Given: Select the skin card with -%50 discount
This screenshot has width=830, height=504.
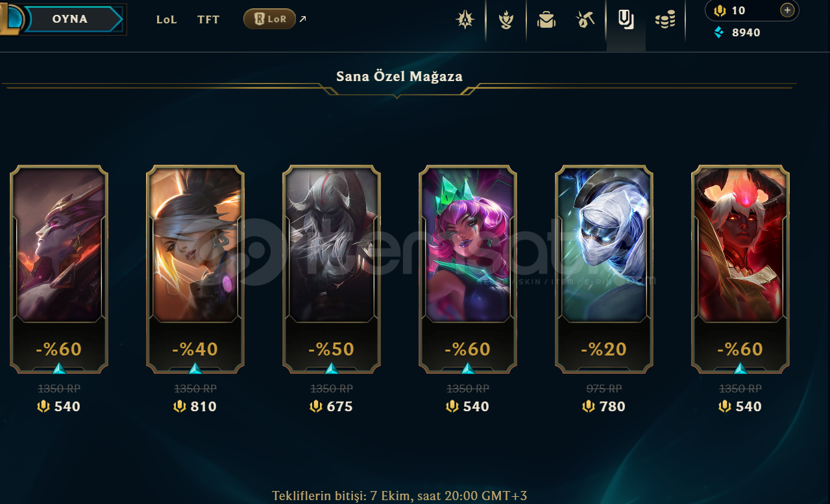Looking at the screenshot, I should click(332, 269).
